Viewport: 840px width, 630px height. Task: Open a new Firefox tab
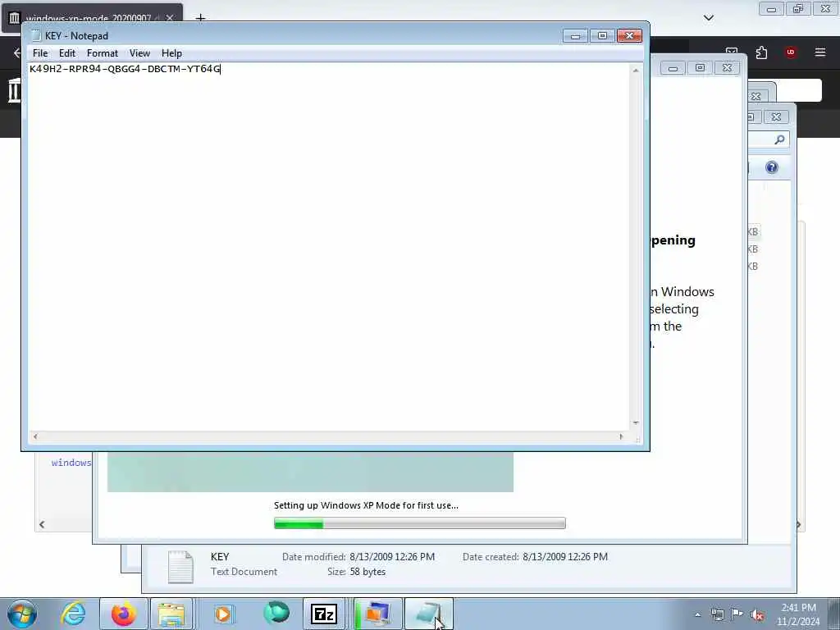pos(200,18)
